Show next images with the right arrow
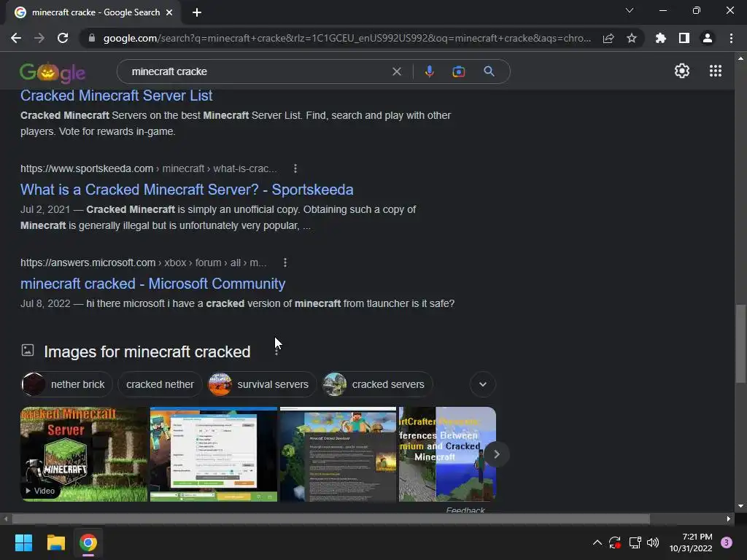Image resolution: width=747 pixels, height=560 pixels. [x=496, y=454]
